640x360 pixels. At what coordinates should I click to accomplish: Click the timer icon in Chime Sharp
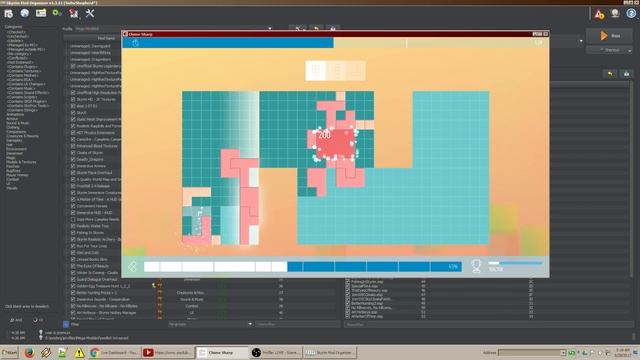point(136,43)
